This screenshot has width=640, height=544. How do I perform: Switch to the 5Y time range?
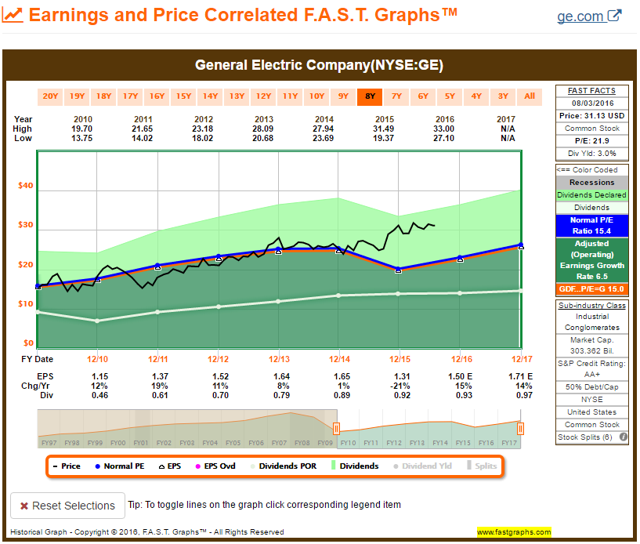click(x=450, y=97)
